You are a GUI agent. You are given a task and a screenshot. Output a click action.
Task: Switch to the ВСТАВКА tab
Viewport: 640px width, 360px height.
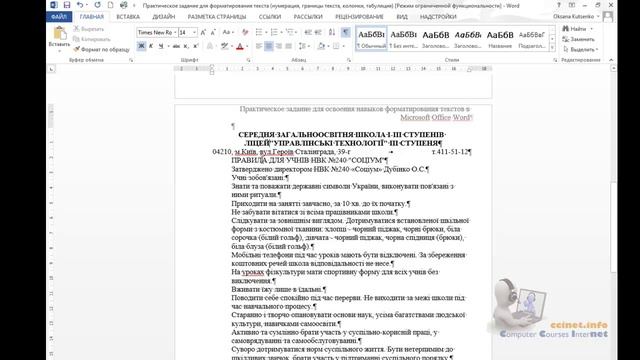tap(128, 17)
